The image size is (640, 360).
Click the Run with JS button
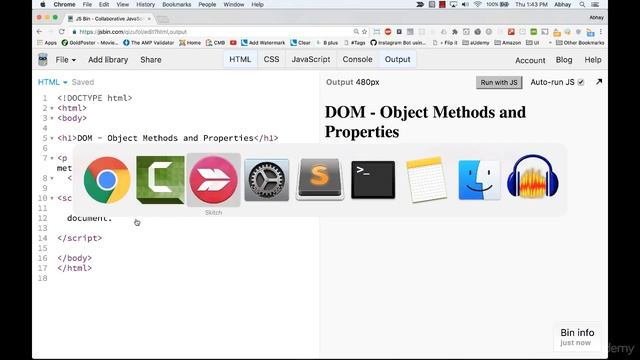[x=499, y=82]
